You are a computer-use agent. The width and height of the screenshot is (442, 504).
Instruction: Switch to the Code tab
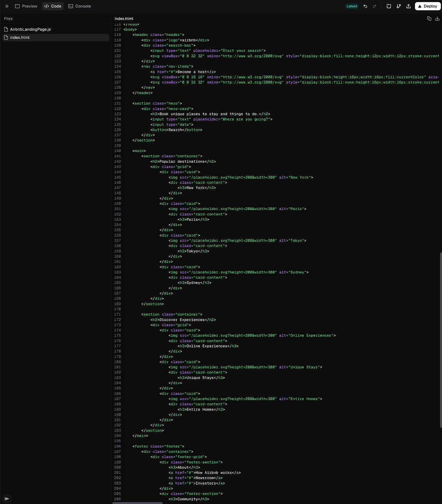(52, 6)
